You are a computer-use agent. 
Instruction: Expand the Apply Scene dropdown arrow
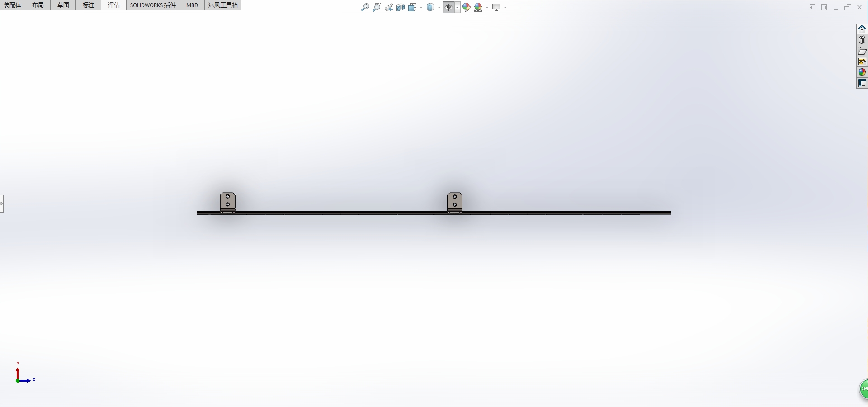point(487,7)
